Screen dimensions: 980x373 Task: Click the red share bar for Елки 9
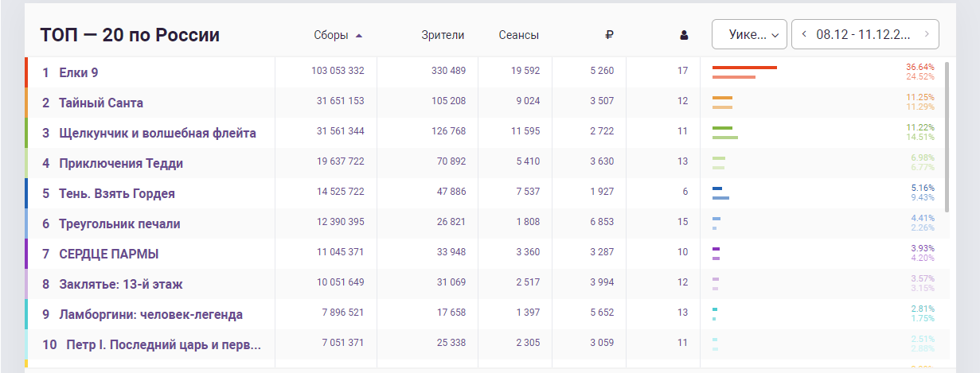744,68
